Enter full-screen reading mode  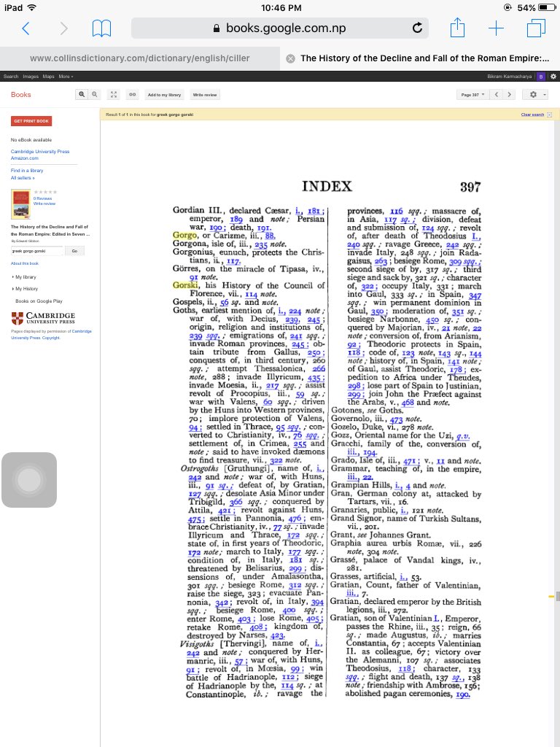click(113, 94)
